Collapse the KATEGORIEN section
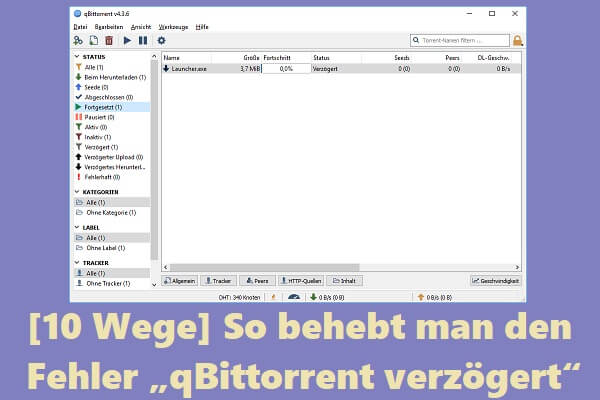Image resolution: width=600 pixels, height=400 pixels. 77,192
